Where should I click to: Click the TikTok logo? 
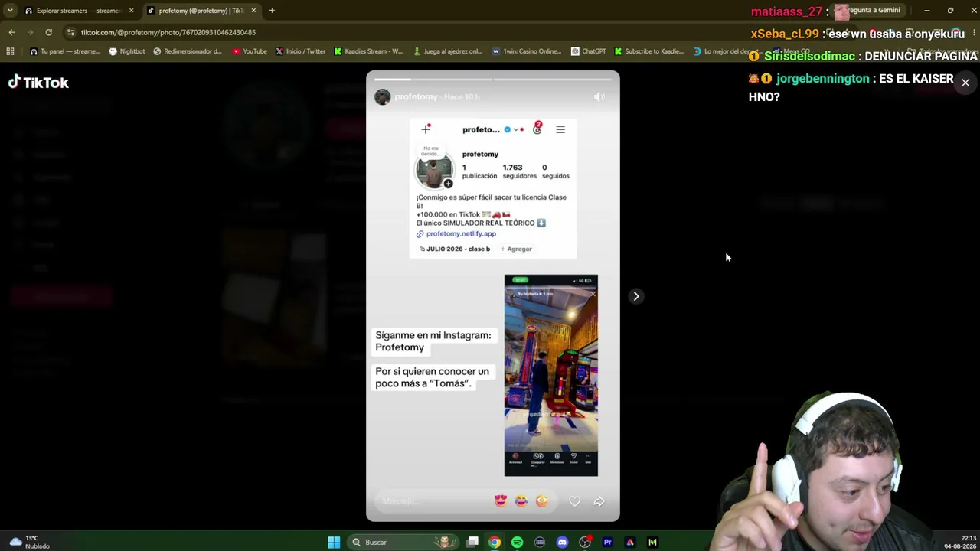click(x=38, y=83)
